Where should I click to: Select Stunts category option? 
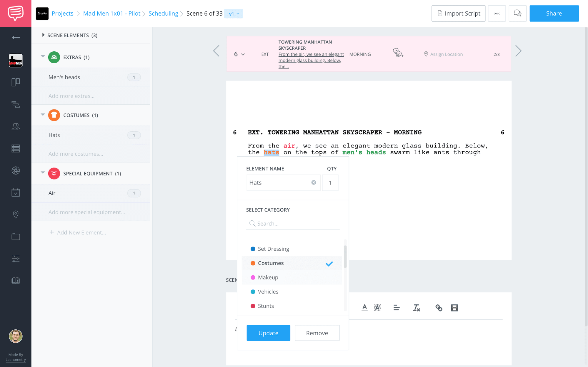pyautogui.click(x=266, y=306)
